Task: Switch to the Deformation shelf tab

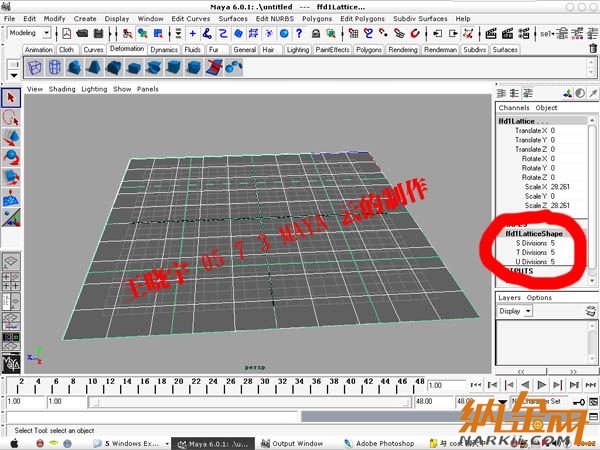Action: click(127, 49)
